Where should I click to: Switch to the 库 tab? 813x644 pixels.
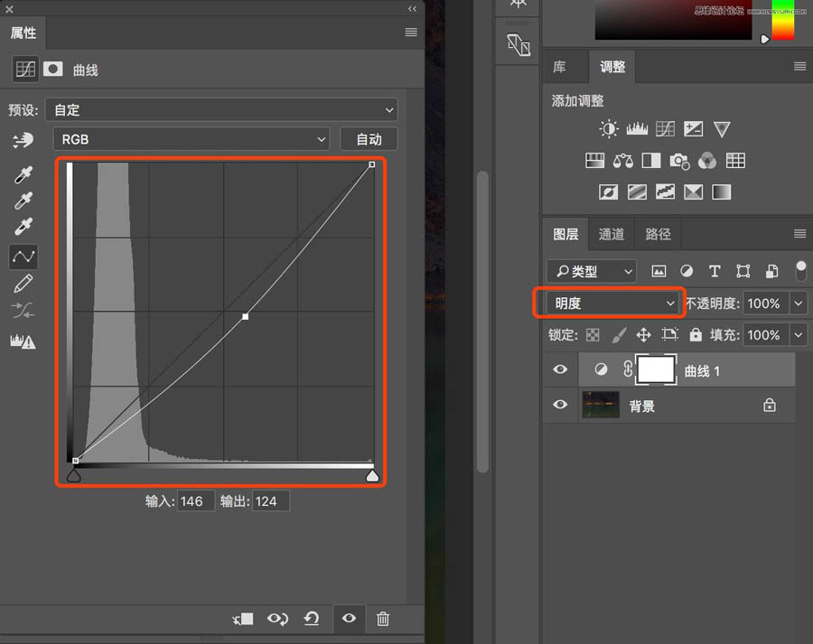[559, 66]
